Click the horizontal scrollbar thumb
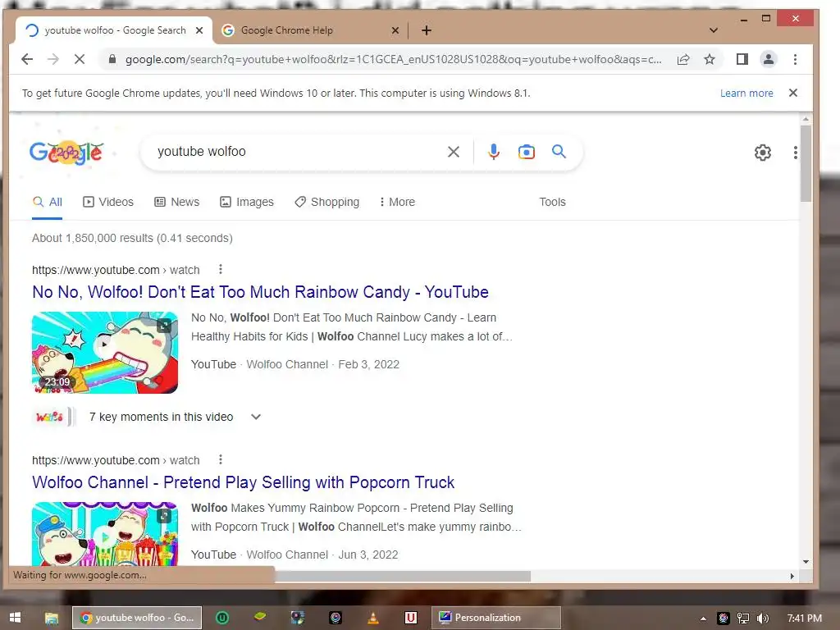This screenshot has height=630, width=840. pyautogui.click(x=403, y=576)
